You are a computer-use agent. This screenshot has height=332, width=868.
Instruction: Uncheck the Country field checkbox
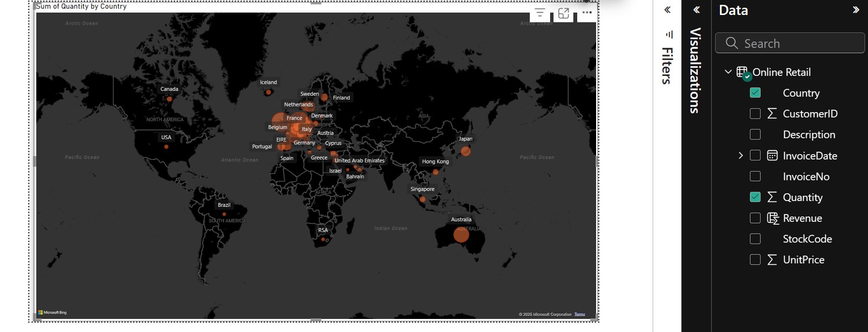(755, 93)
